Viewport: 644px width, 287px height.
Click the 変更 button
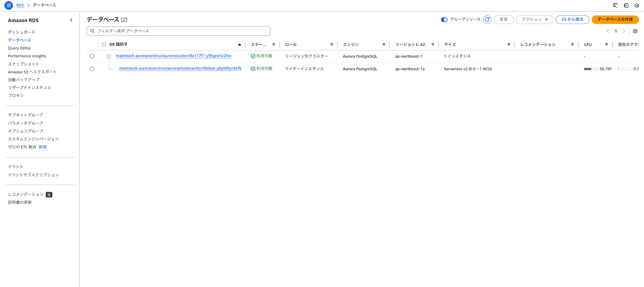coord(503,20)
